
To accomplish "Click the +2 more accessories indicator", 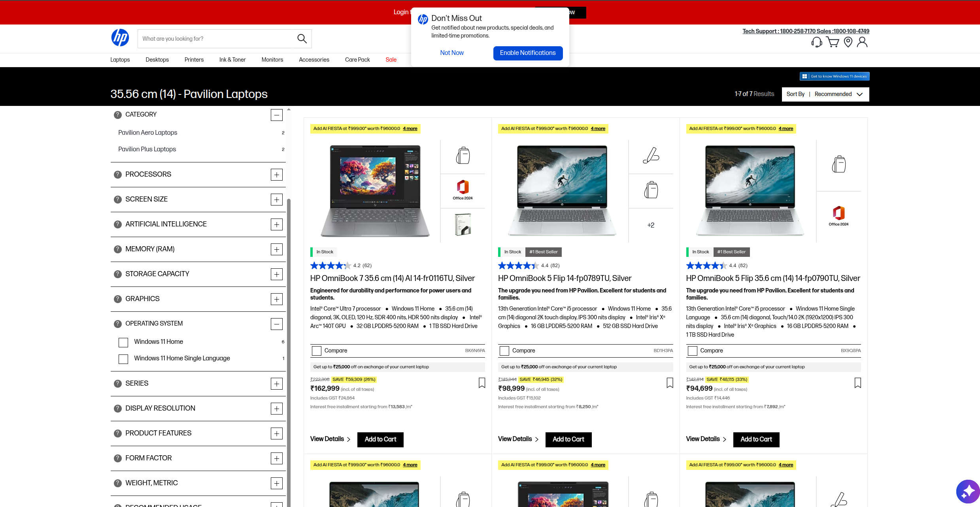I will 651,225.
